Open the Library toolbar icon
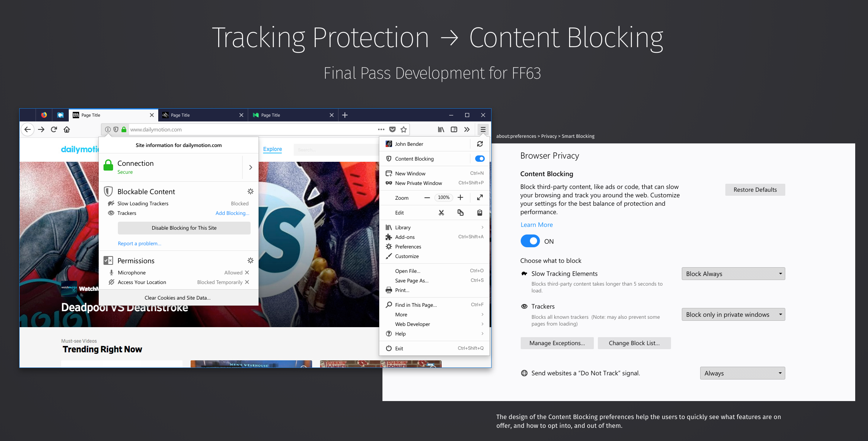Image resolution: width=868 pixels, height=441 pixels. click(441, 129)
